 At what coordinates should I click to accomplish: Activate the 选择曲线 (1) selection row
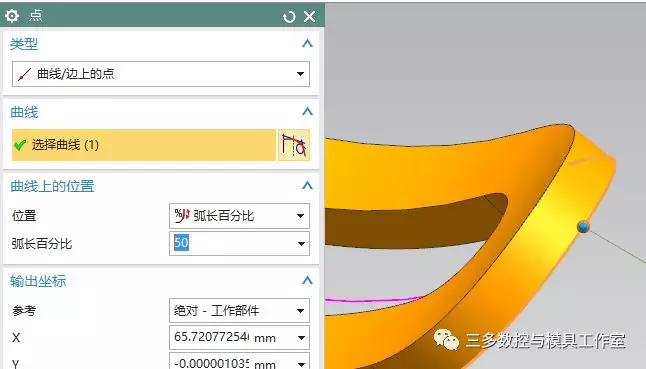pyautogui.click(x=144, y=145)
